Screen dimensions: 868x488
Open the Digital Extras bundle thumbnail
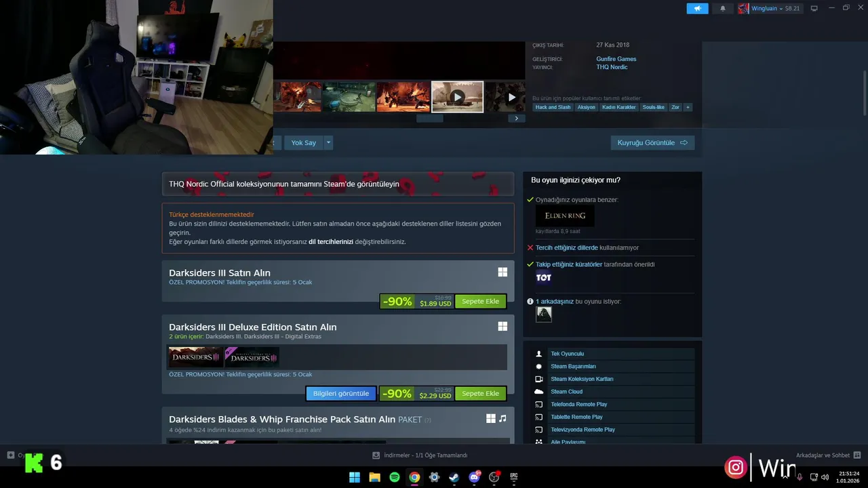[252, 357]
